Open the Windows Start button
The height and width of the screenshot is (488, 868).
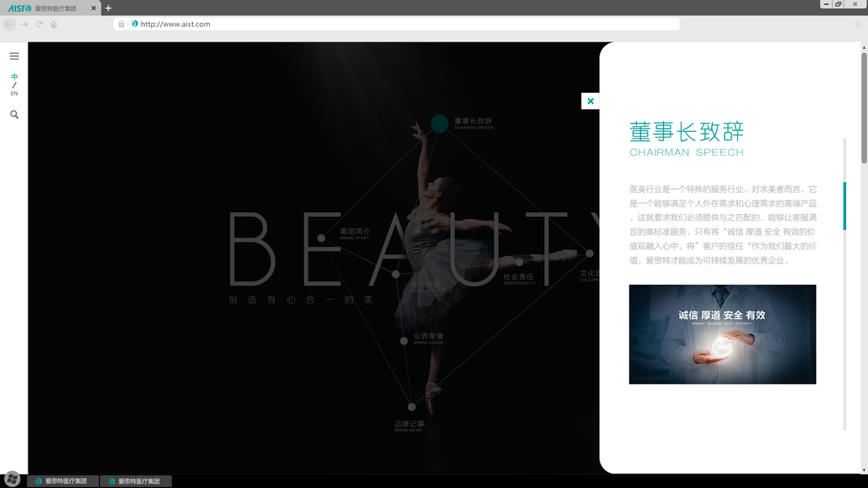12,479
